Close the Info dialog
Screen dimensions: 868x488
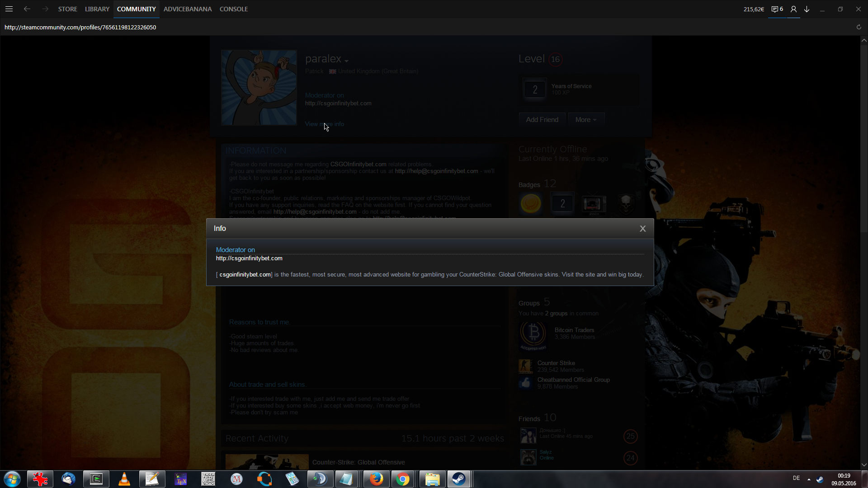coord(642,229)
